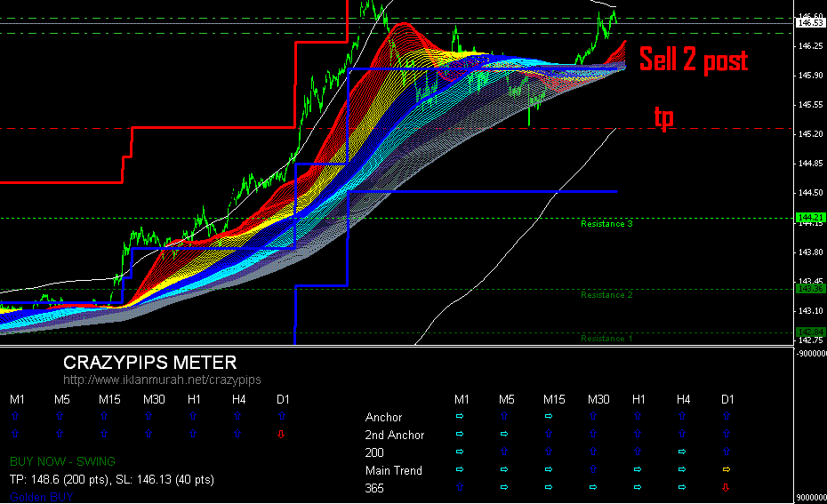Viewport: 827px width, 504px height.
Task: Click the Resistance 2 level label
Action: [606, 295]
